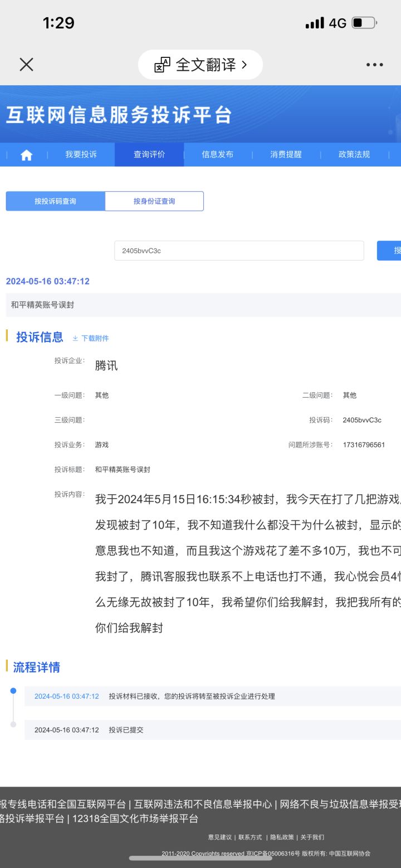Expand 全文翻译 chevron arrow
Screen dimensions: 401x868
point(244,65)
